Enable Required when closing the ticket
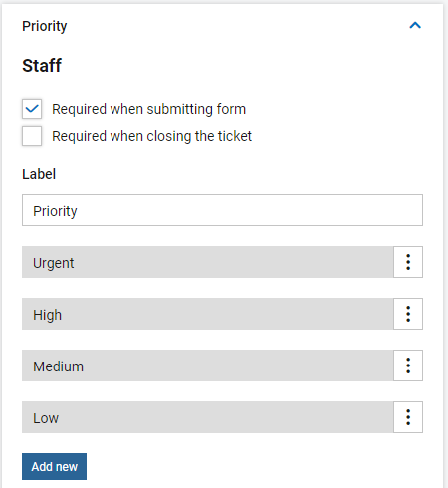448x488 pixels. (32, 136)
